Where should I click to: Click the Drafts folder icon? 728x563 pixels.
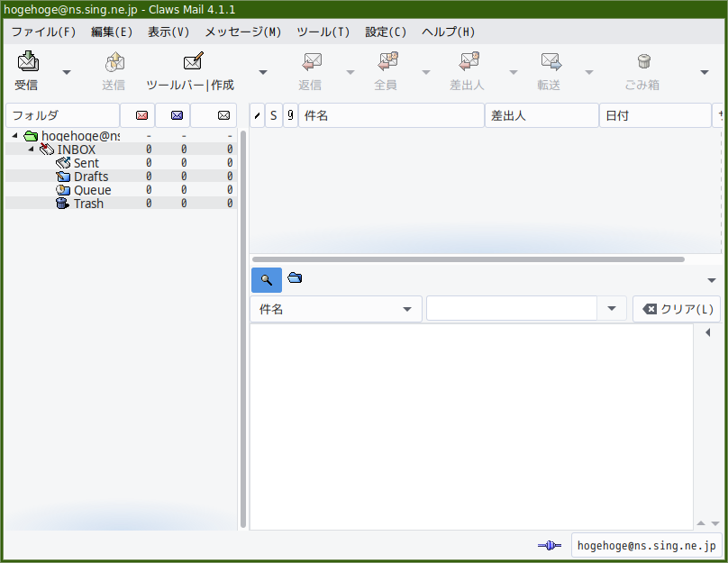coord(63,177)
